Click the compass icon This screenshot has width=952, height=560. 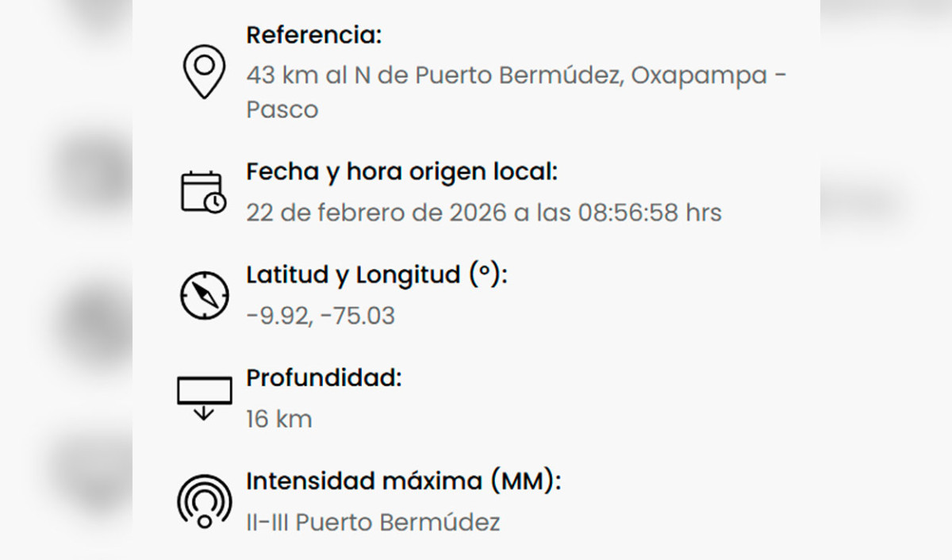coord(204,294)
